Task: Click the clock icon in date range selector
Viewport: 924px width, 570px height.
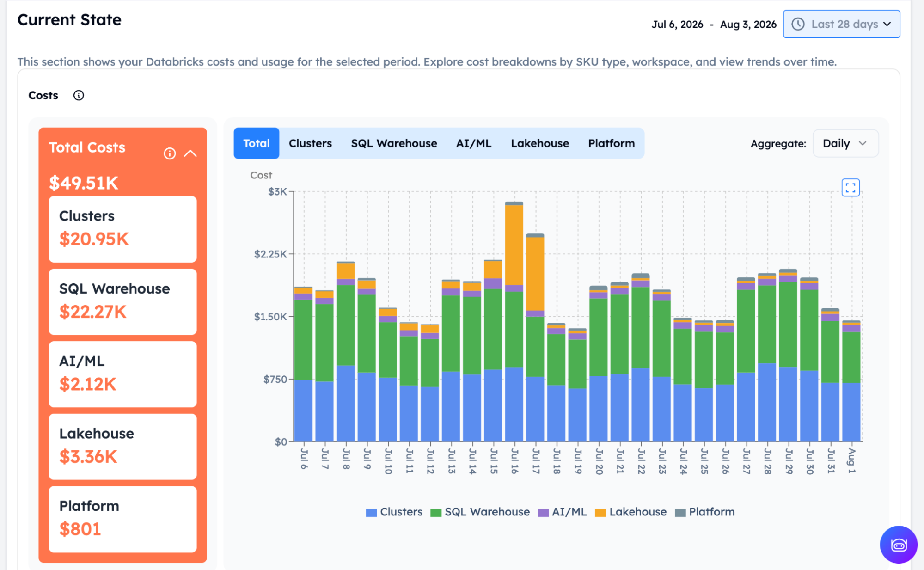Action: click(x=798, y=24)
